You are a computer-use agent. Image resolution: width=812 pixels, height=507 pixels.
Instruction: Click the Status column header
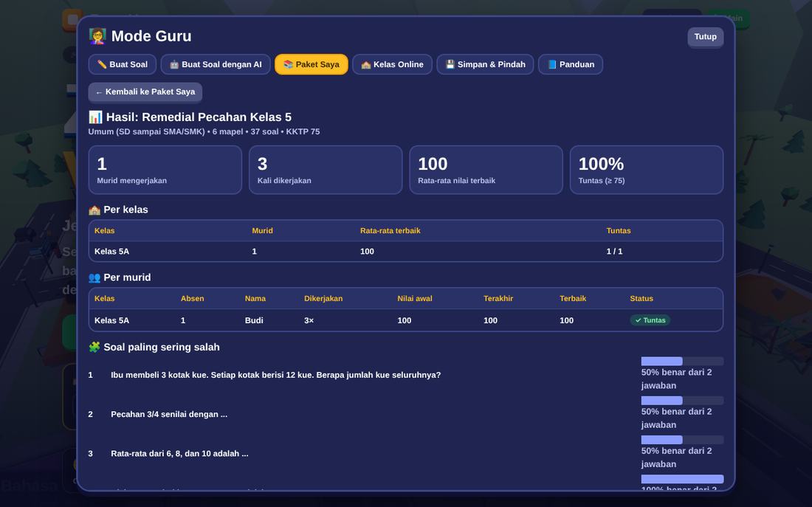(641, 299)
